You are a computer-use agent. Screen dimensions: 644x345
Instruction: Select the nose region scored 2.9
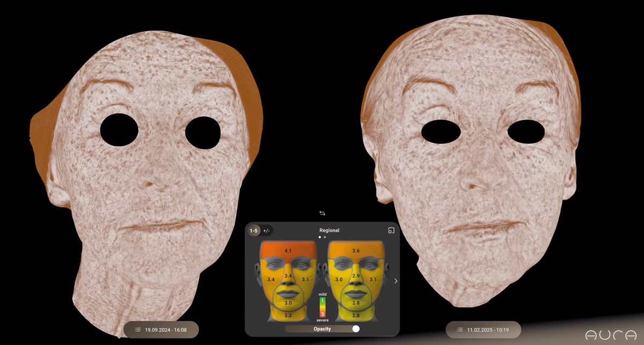point(356,276)
